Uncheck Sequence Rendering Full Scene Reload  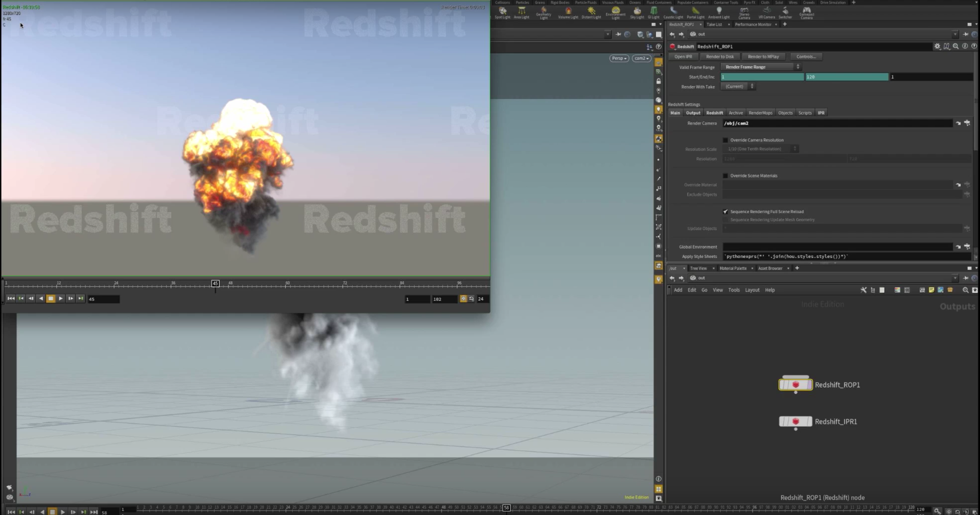click(725, 212)
